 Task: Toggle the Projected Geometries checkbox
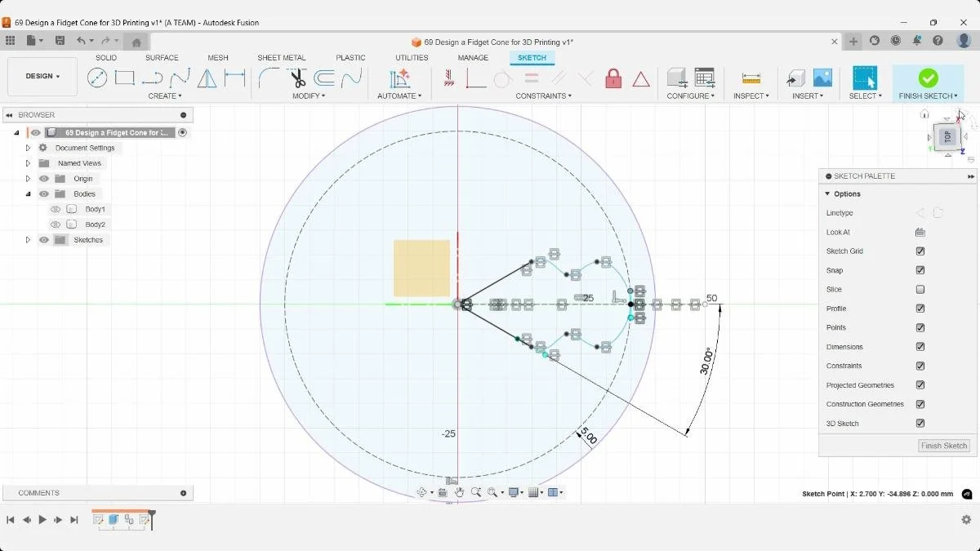point(920,385)
